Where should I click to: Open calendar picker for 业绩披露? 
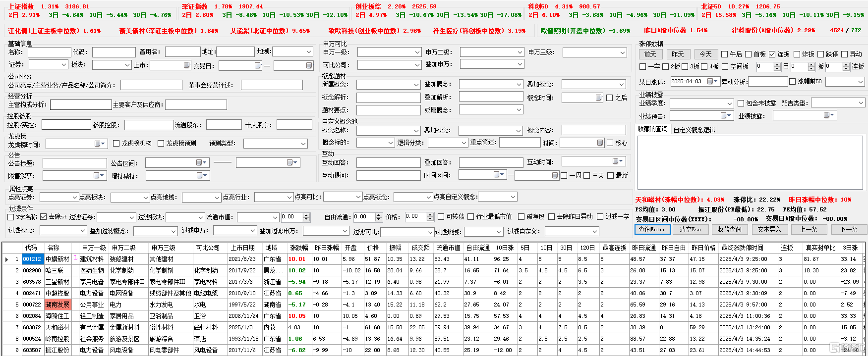tap(829, 115)
